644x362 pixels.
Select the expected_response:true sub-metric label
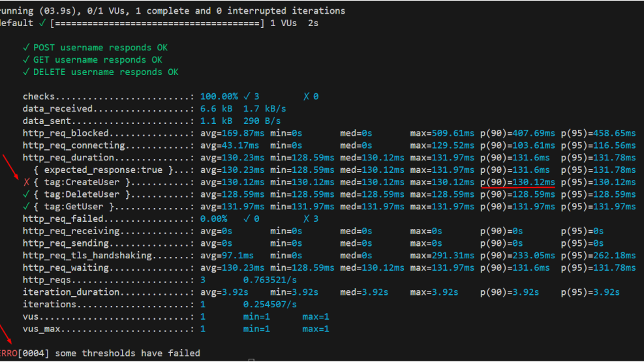(x=103, y=170)
